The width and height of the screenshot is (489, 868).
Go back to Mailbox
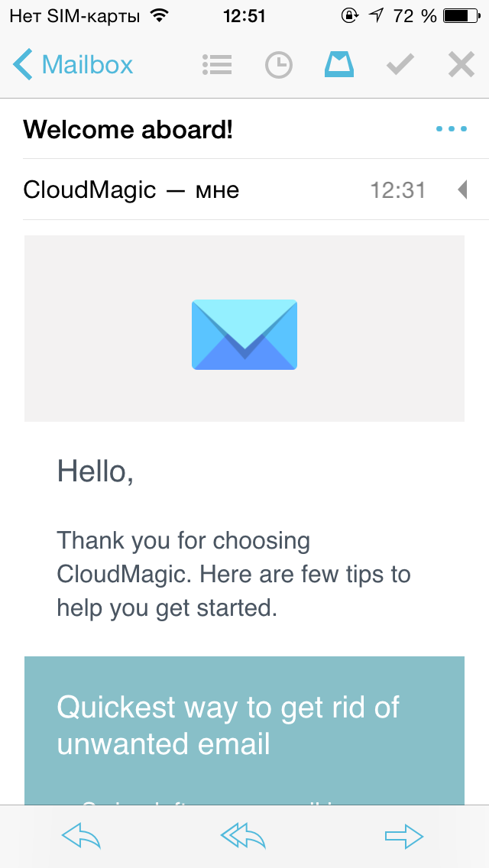coord(73,65)
